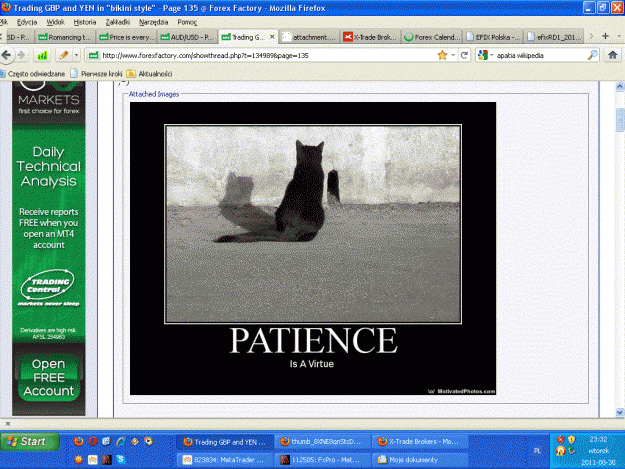Screen dimensions: 625x469
Task: Switch to the Forex Calend... tab
Action: [431, 37]
